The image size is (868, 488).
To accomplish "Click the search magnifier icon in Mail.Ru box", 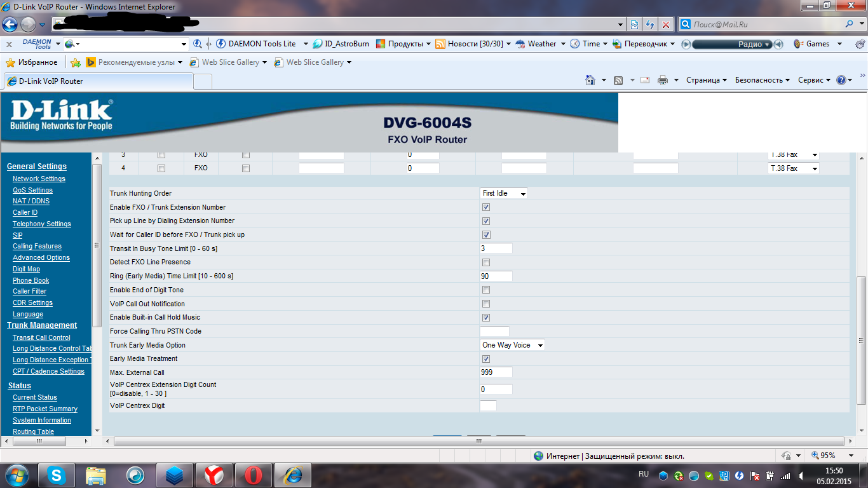I will click(850, 25).
